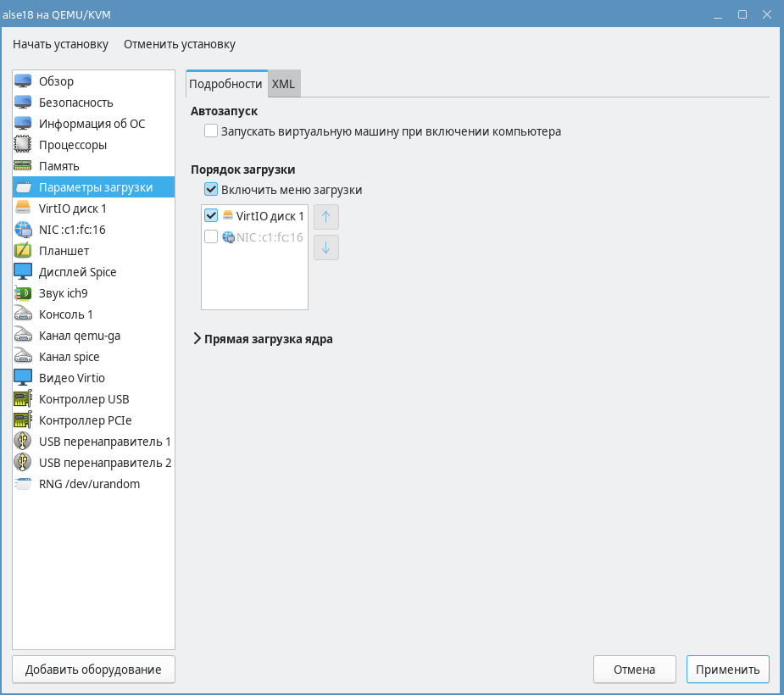Click the Планшет tablet icon
Image resolution: width=784 pixels, height=695 pixels.
coord(23,251)
